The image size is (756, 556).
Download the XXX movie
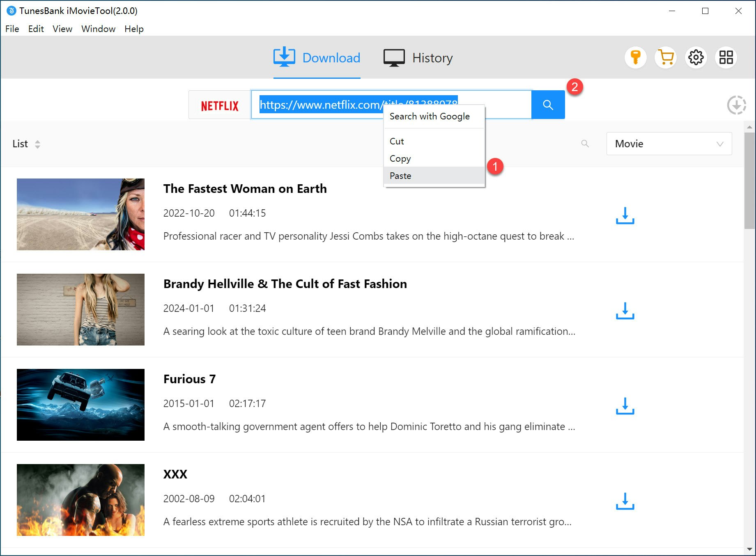[625, 501]
